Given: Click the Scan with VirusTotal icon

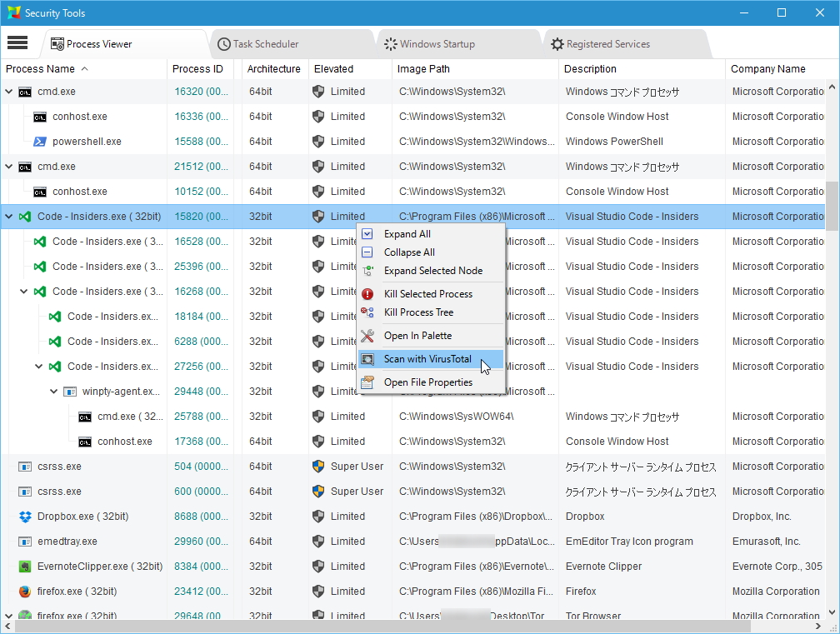Looking at the screenshot, I should point(367,359).
